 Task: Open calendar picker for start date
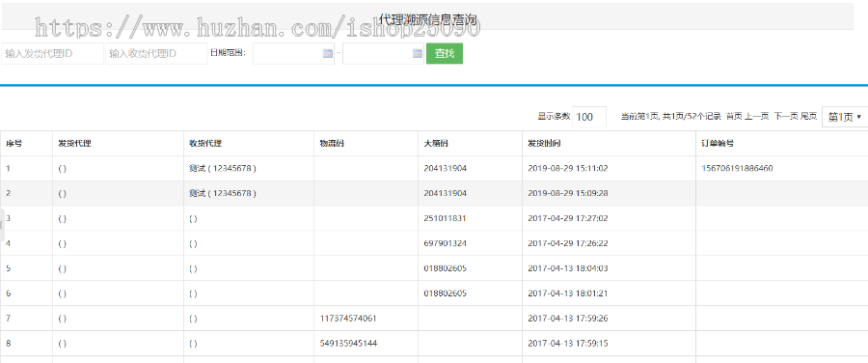click(x=327, y=54)
